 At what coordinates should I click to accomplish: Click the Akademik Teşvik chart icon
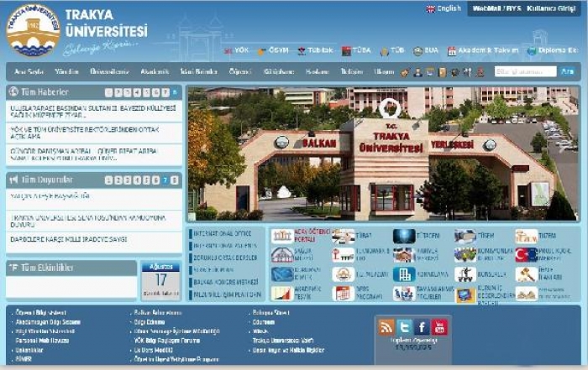[282, 294]
